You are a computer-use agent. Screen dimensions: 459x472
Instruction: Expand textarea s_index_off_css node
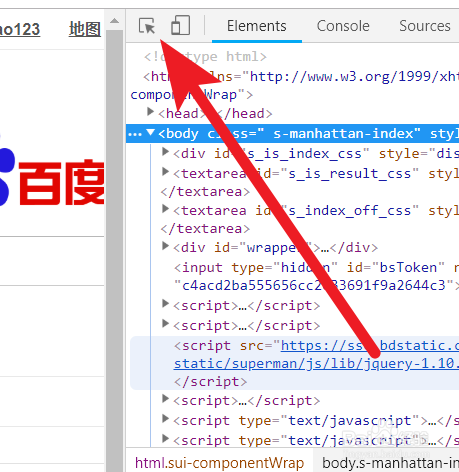[165, 209]
